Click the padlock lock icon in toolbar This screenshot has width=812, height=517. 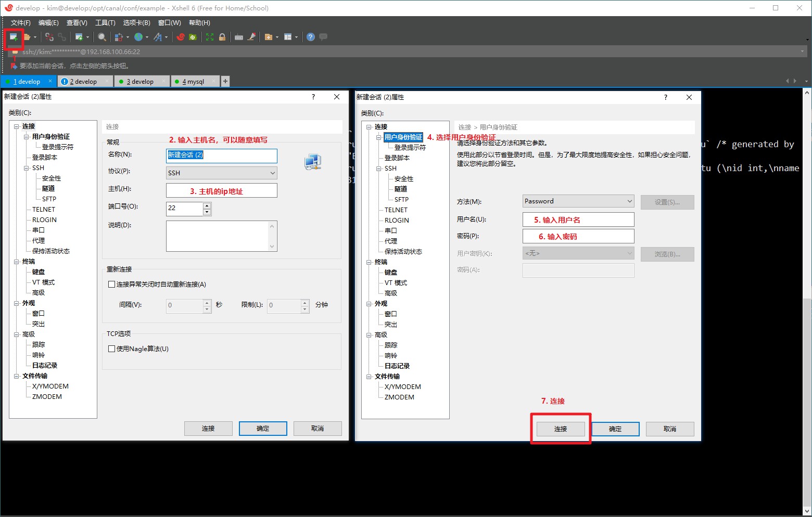[x=222, y=37]
